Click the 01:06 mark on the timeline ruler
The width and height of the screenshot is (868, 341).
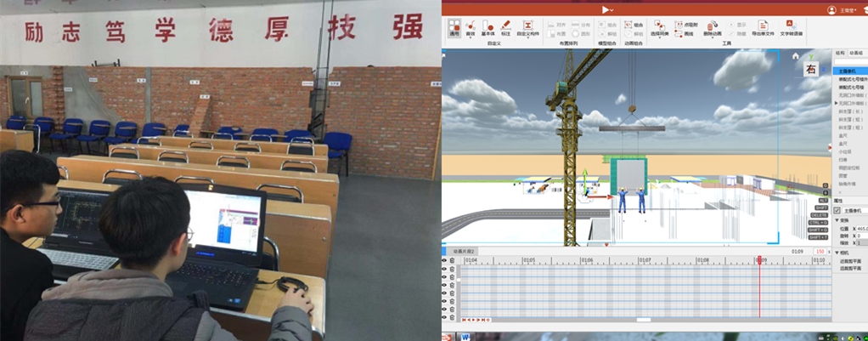pos(587,260)
